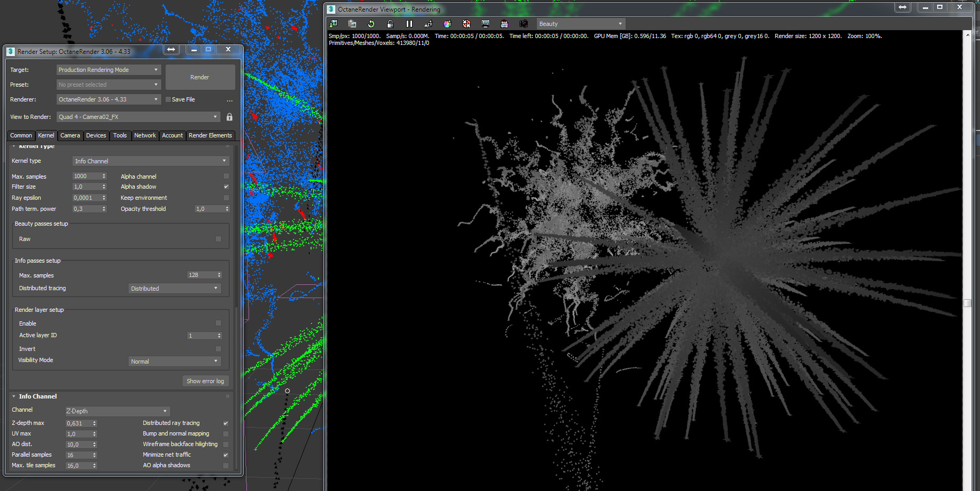Toggle the Keep environment checkbox
This screenshot has width=980, height=491.
pyautogui.click(x=226, y=198)
